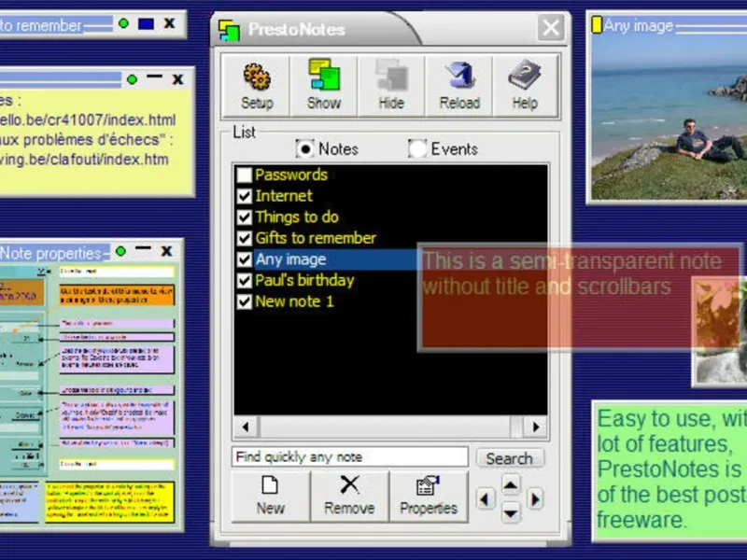Open the clafouti/index.htm link in yellow note

[x=84, y=160]
